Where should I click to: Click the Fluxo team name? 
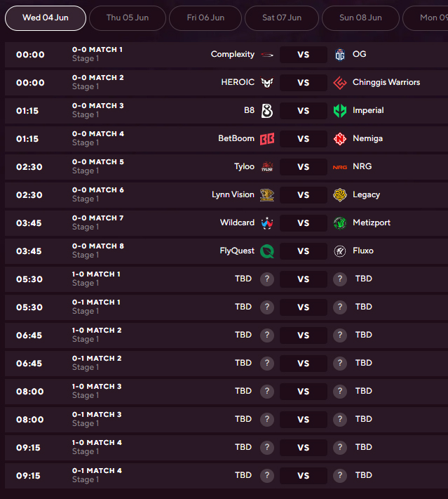[x=363, y=251]
